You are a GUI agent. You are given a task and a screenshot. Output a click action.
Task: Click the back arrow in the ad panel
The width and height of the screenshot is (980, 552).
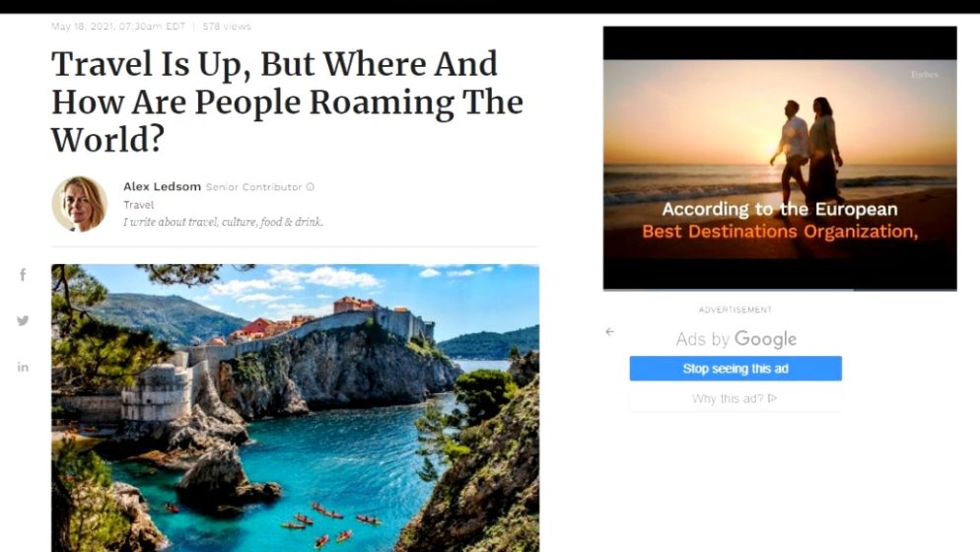[x=610, y=331]
